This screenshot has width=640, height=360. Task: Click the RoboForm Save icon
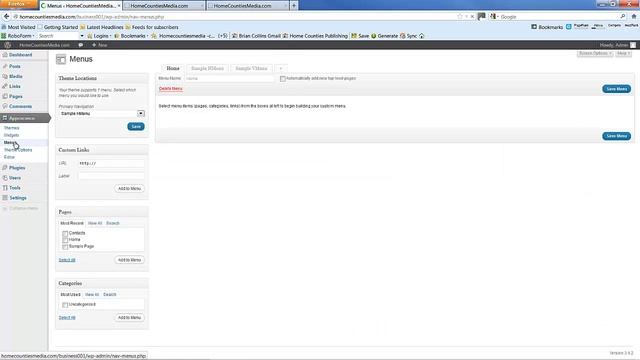click(x=354, y=36)
